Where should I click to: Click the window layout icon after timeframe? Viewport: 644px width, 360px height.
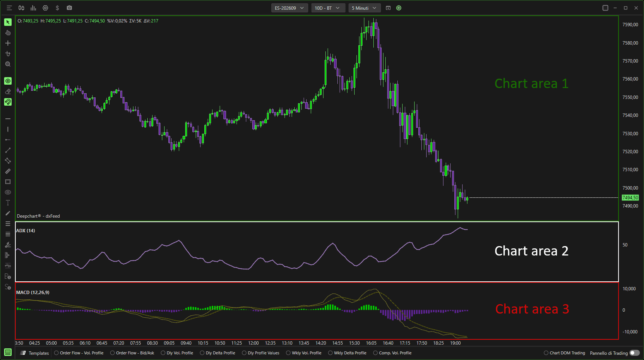pos(388,8)
